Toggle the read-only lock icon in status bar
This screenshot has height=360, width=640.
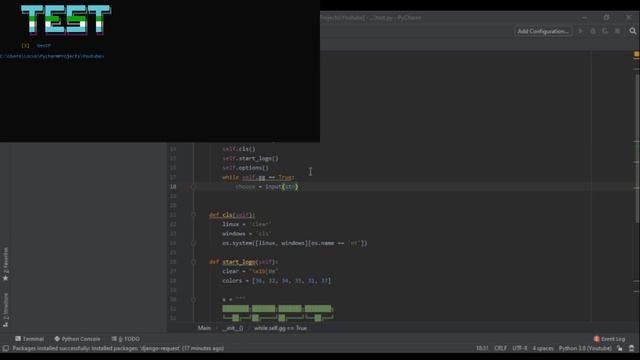(620, 348)
